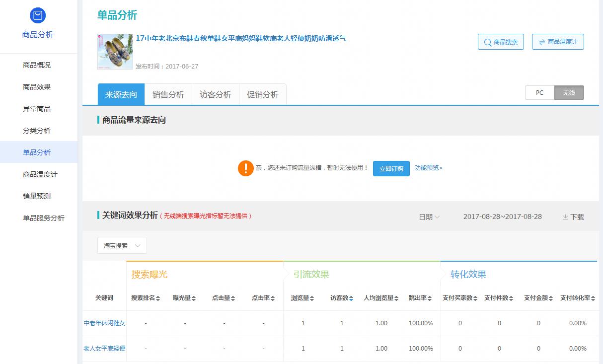The width and height of the screenshot is (603, 364).
Task: Switch to 无线 view toggle
Action: pos(569,93)
